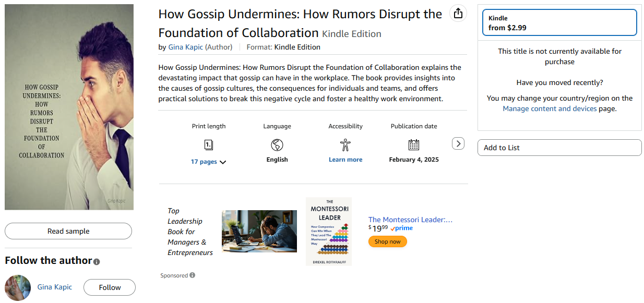Viewport: 644px width, 303px height.
Task: Click the Sponsored info icon
Action: 193,275
